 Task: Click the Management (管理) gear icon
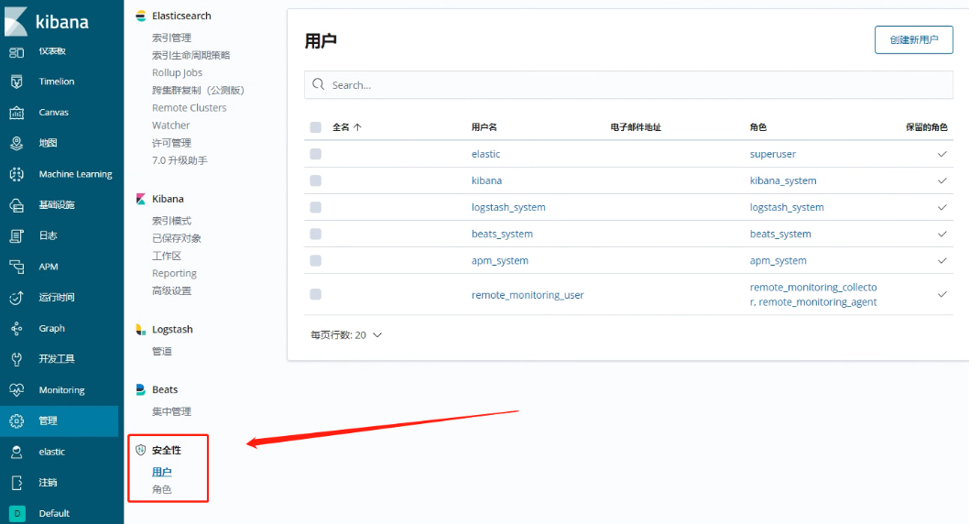[16, 420]
